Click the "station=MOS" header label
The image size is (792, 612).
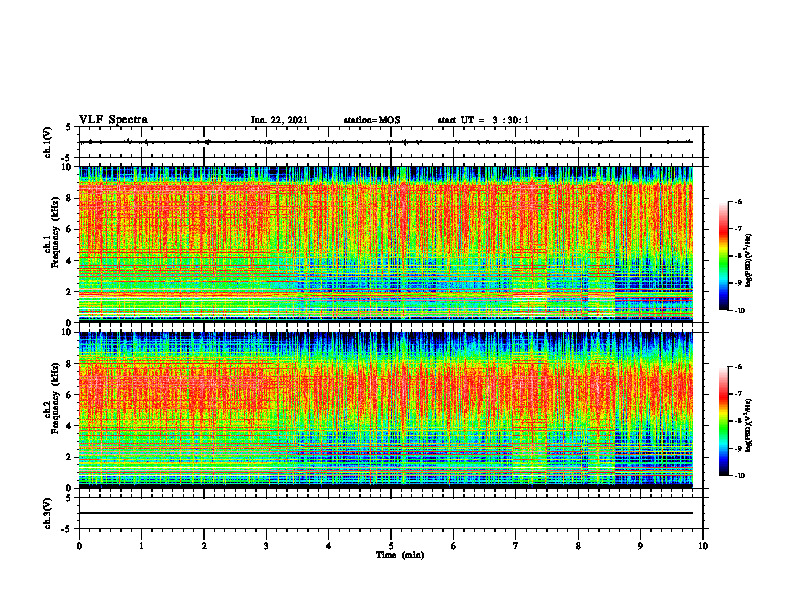click(372, 120)
